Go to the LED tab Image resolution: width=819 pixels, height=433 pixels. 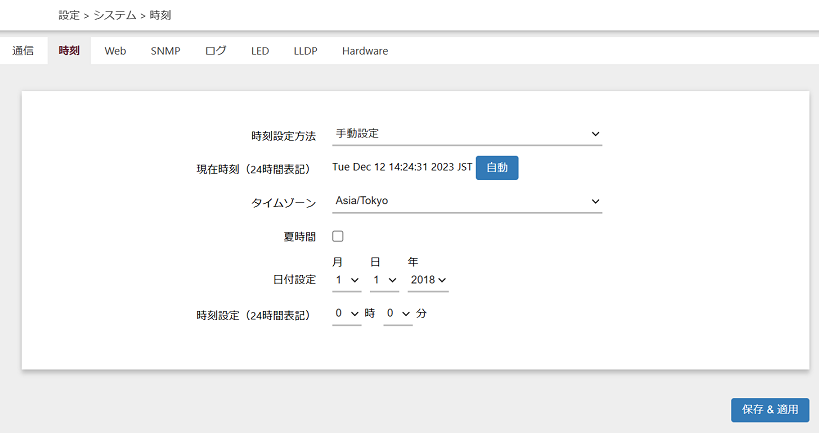click(260, 51)
